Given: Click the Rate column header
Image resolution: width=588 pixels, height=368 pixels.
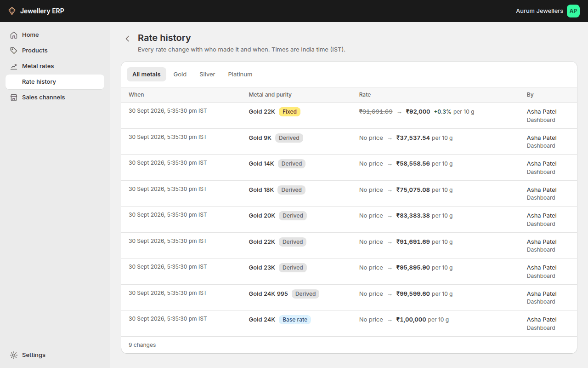Looking at the screenshot, I should [x=365, y=95].
